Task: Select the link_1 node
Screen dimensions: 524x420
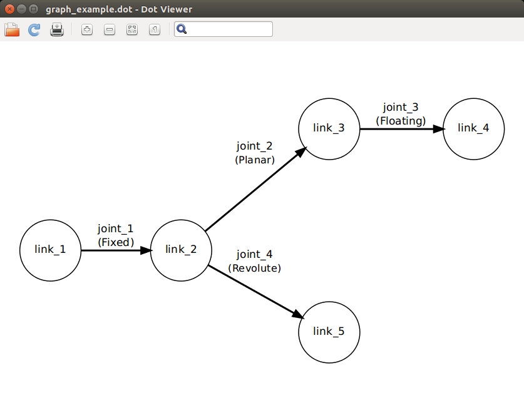Action: coord(50,250)
